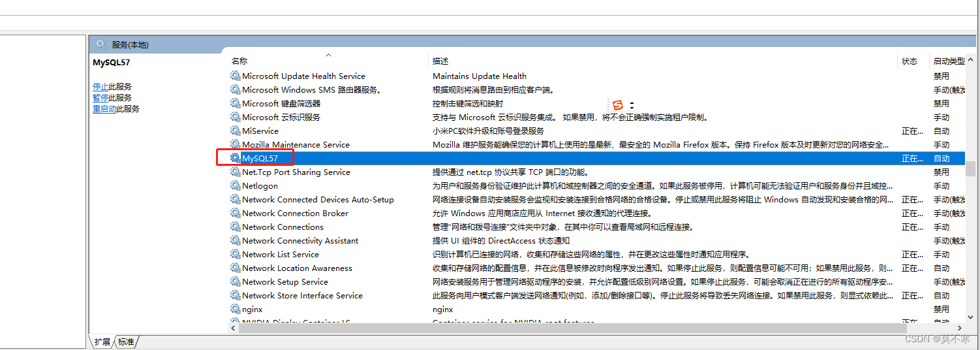This screenshot has width=980, height=350.
Task: Click the Sogou input method S icon
Action: pos(618,104)
